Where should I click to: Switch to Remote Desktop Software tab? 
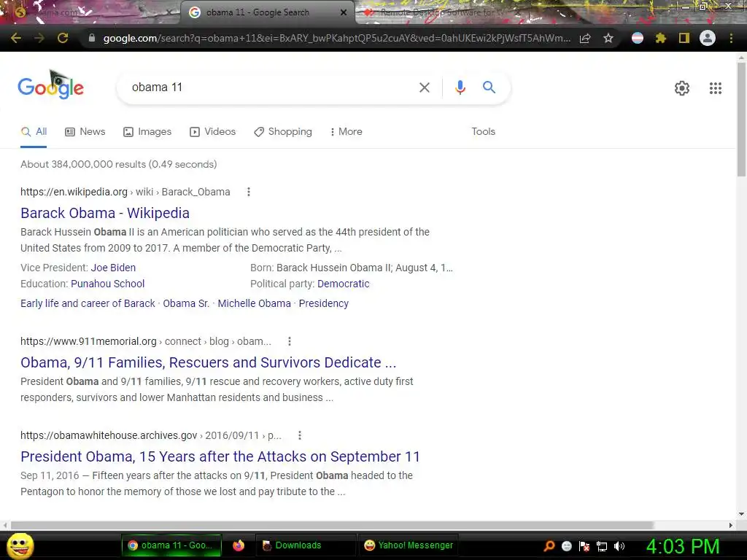pos(441,12)
